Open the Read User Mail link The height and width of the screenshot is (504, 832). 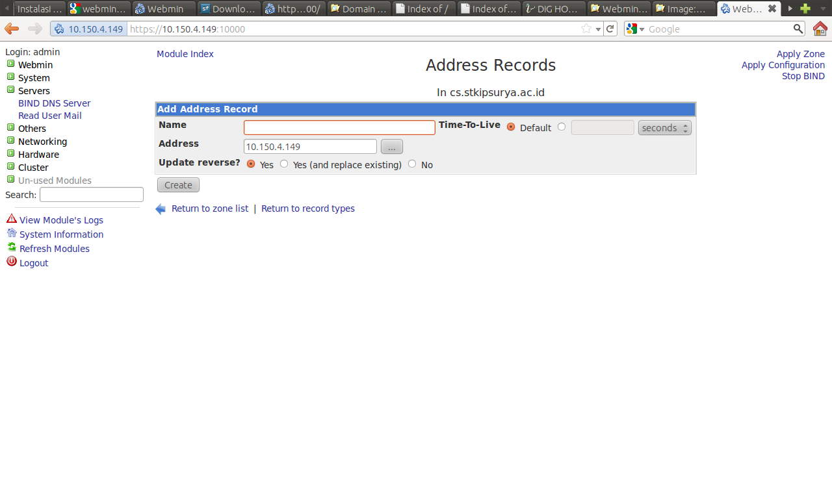(x=50, y=116)
